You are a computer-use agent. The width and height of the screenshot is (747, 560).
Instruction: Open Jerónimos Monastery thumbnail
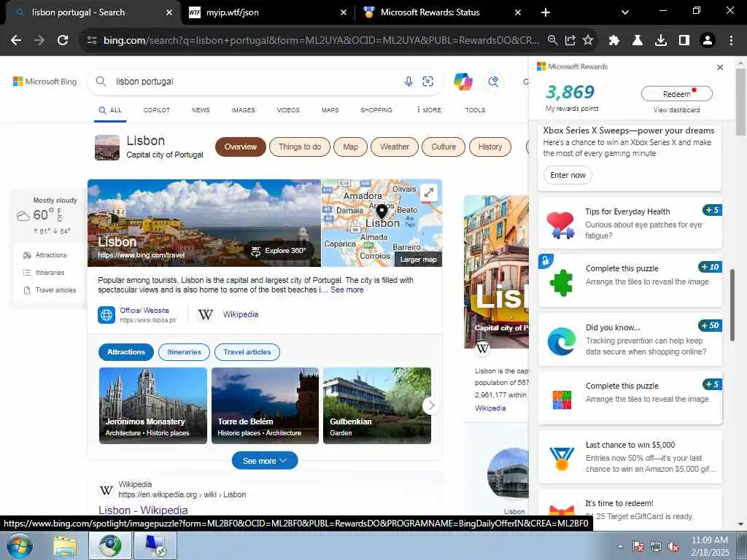tap(153, 405)
